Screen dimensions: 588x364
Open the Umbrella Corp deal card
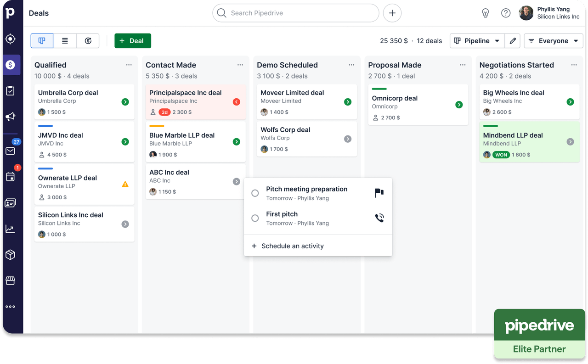[85, 102]
